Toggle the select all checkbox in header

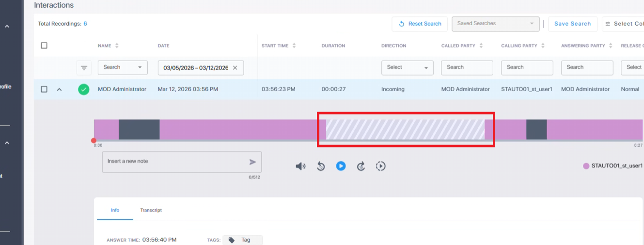[x=44, y=46]
